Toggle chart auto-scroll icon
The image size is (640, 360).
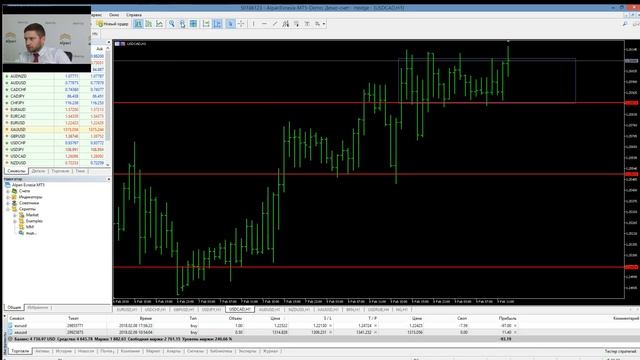pyautogui.click(x=206, y=24)
